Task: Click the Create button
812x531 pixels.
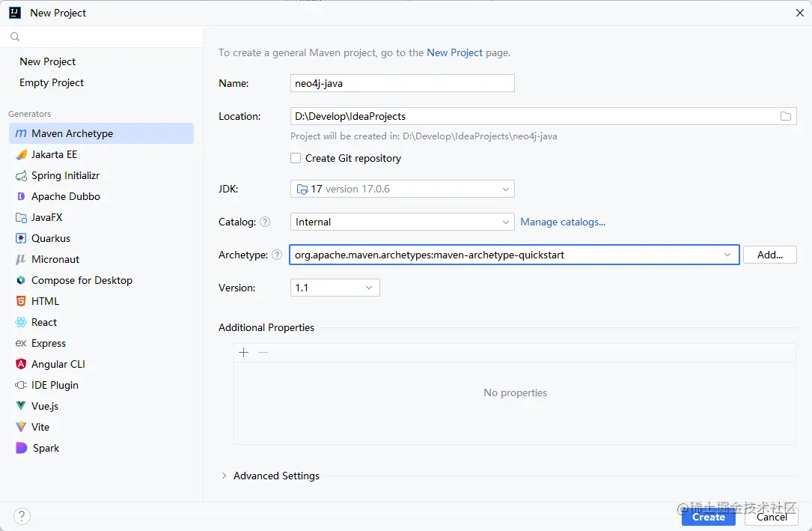Action: [708, 517]
